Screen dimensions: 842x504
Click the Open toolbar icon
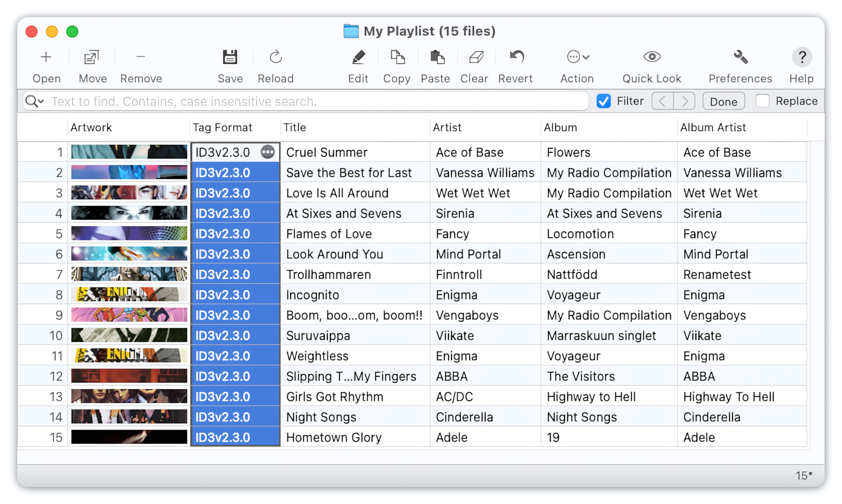tap(46, 57)
